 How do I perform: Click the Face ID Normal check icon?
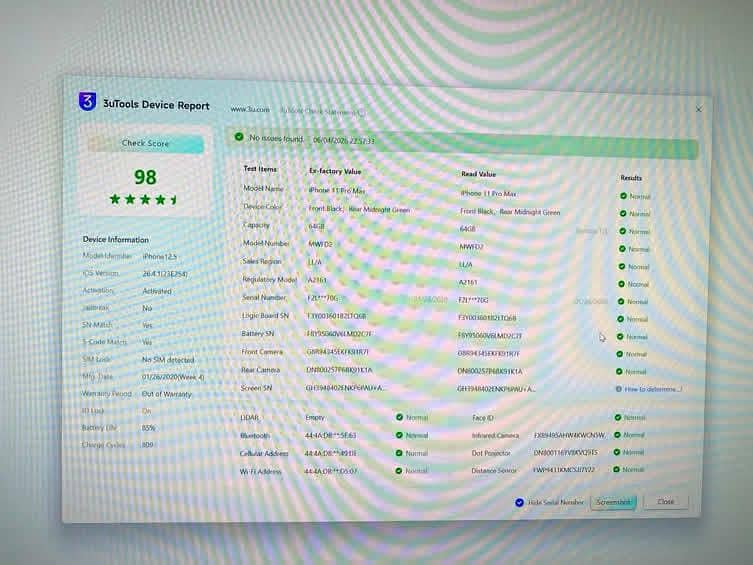click(618, 418)
